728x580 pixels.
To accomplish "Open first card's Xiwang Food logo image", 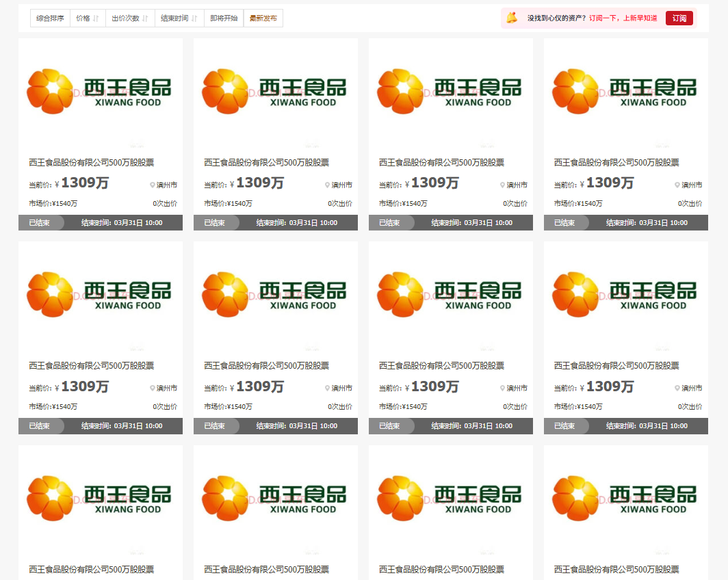I will coord(100,91).
